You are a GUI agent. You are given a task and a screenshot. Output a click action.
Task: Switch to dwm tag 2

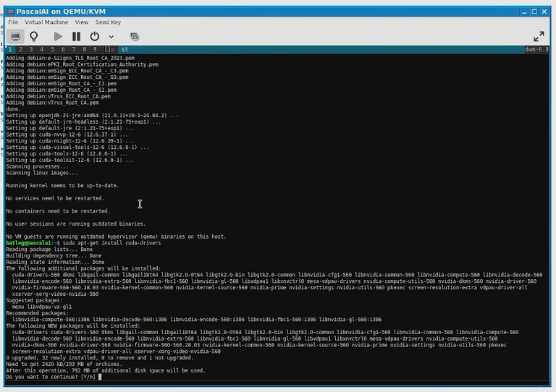point(20,50)
